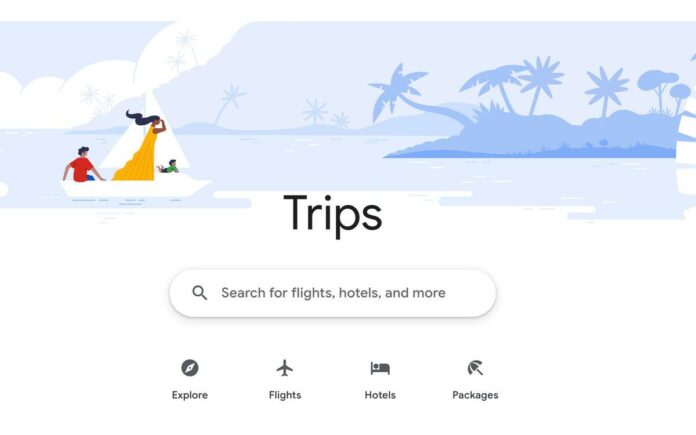Open the Hotels bed icon

click(x=380, y=368)
